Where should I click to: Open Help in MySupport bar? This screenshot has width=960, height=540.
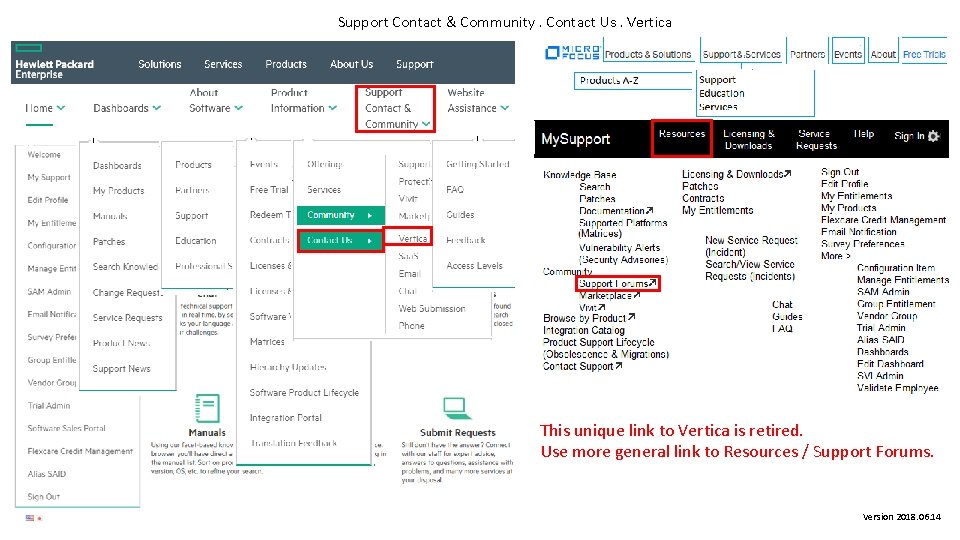click(x=864, y=133)
